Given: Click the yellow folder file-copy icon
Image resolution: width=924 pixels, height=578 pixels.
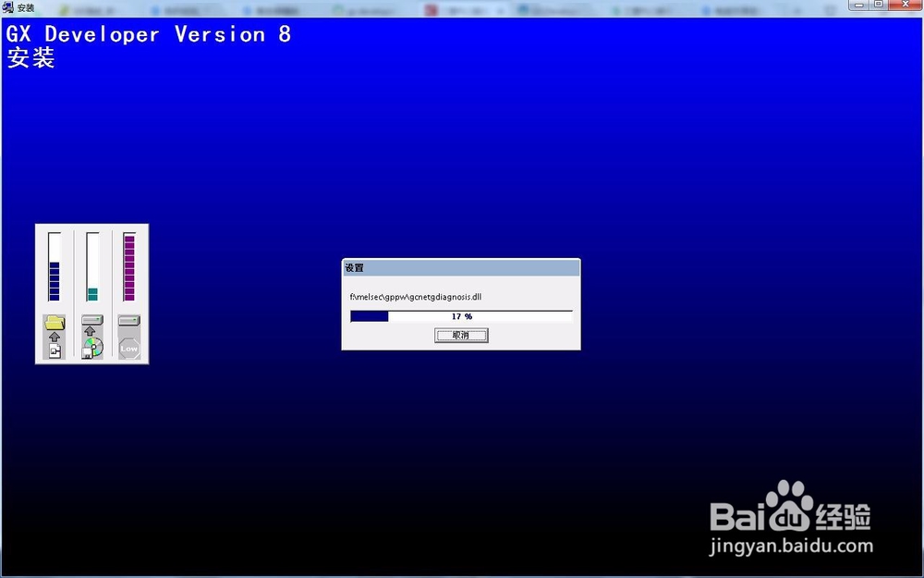Looking at the screenshot, I should (55, 322).
